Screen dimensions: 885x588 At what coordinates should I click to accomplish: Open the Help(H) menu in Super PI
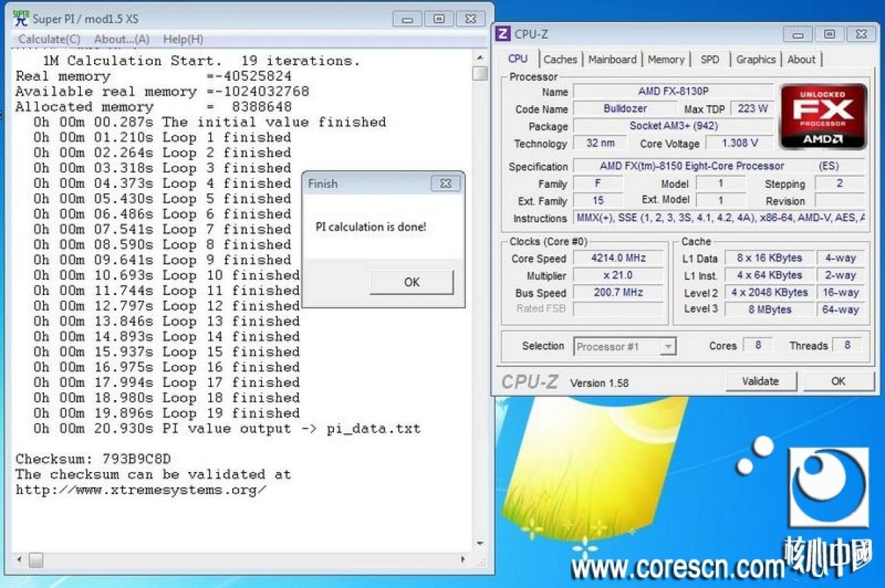tap(183, 39)
